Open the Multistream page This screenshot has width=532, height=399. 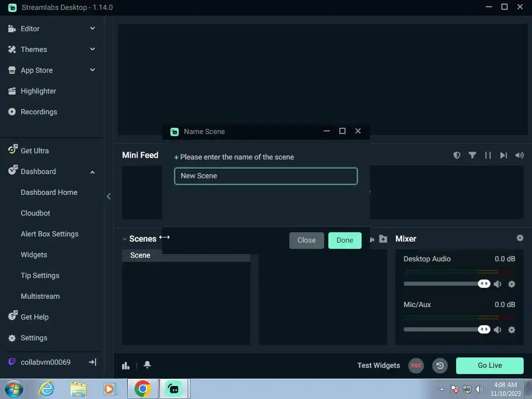point(40,296)
